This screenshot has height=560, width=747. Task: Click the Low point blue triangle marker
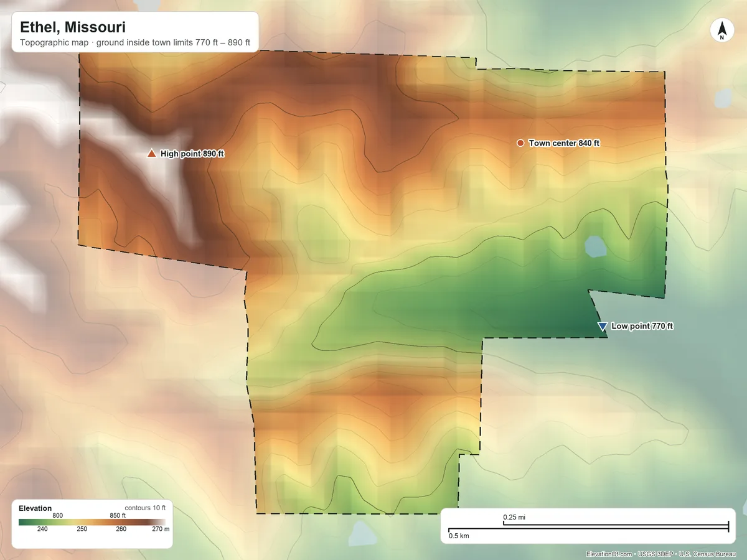pos(602,327)
